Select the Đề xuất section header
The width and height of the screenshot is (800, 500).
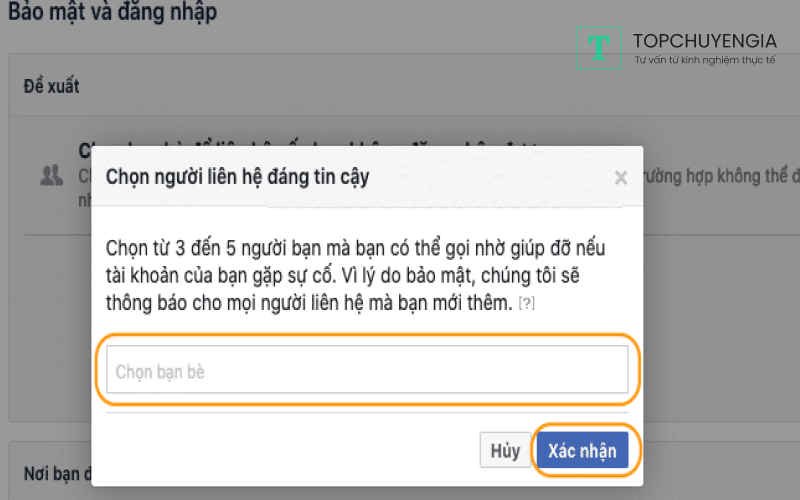(x=52, y=86)
